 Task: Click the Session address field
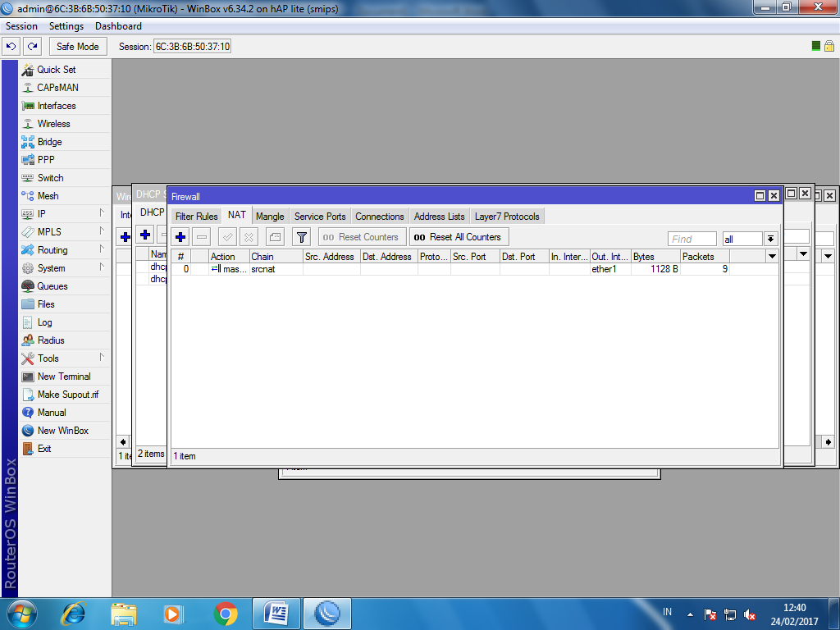point(192,47)
